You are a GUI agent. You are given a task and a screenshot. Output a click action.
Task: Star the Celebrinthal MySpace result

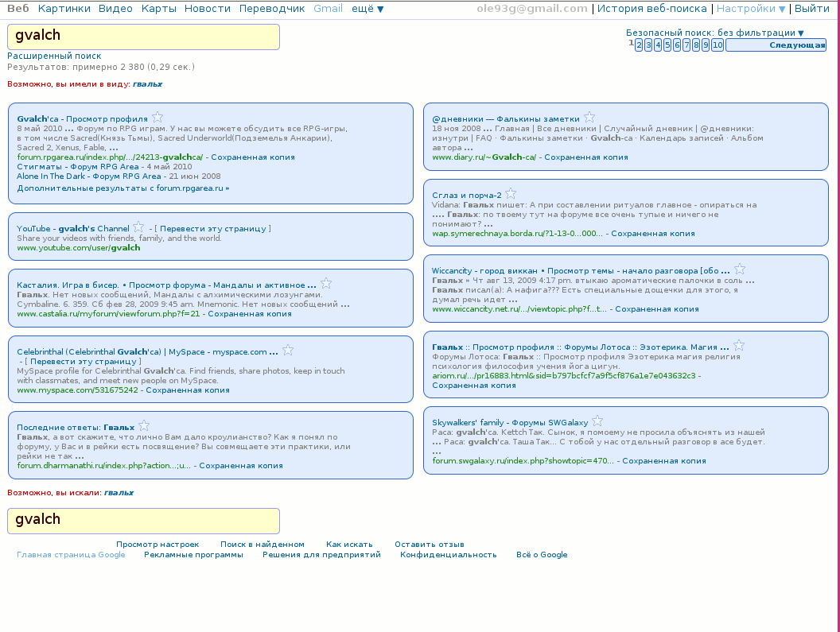[288, 351]
